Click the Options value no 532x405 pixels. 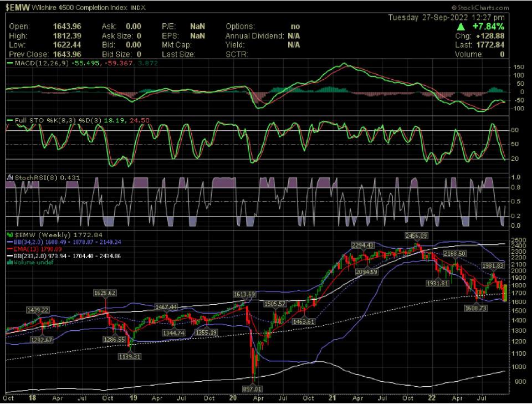(295, 27)
